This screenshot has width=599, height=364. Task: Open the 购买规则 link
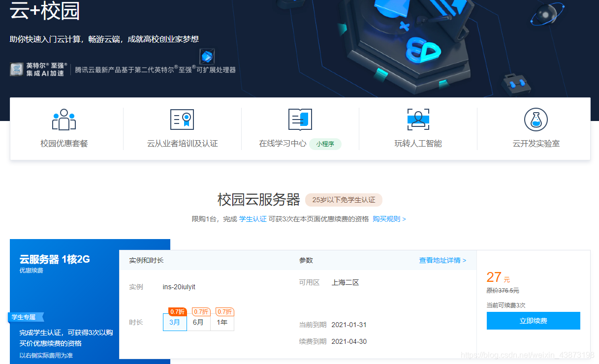click(x=389, y=219)
